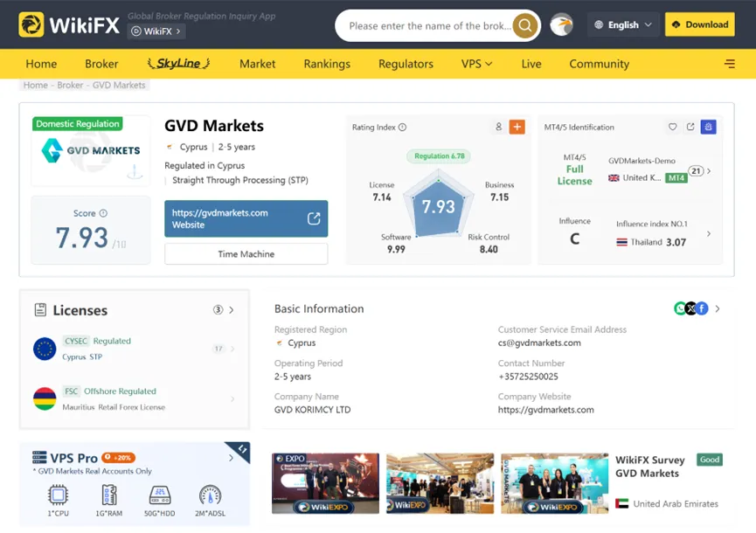Go to the Home menu item
This screenshot has width=756, height=533.
[x=41, y=64]
